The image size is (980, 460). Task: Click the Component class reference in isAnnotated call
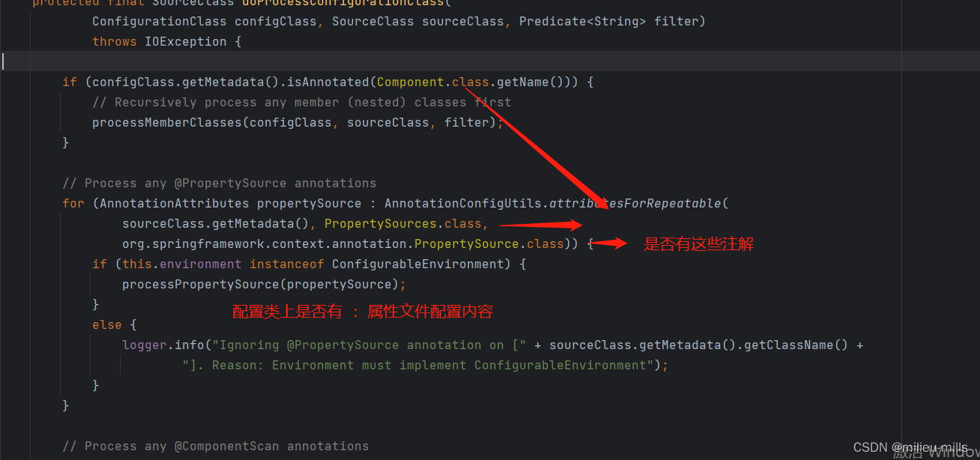tap(410, 82)
